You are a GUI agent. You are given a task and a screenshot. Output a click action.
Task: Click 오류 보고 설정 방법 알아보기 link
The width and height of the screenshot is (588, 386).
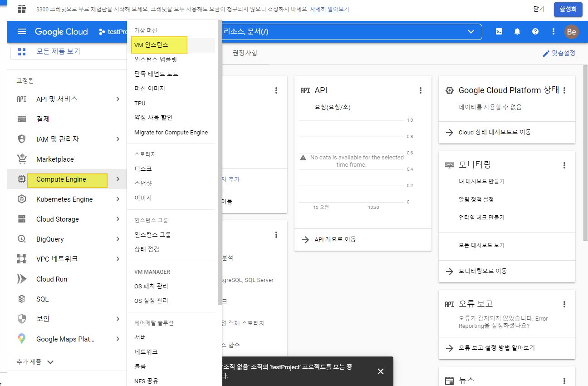pos(497,348)
